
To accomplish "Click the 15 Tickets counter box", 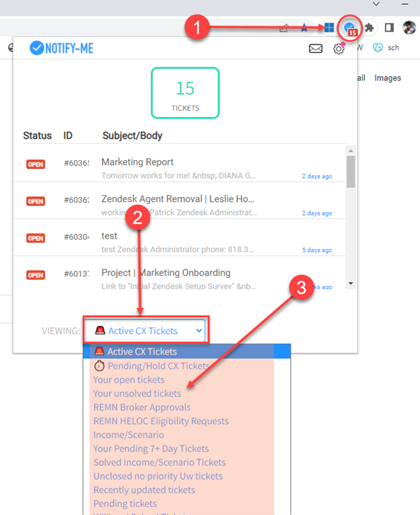I will coord(185,93).
